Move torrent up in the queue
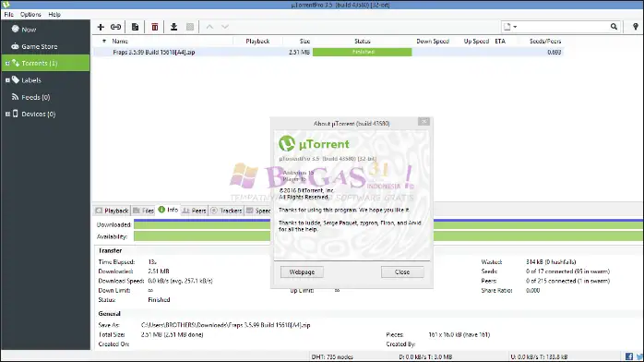This screenshot has height=362, width=644. (209, 27)
